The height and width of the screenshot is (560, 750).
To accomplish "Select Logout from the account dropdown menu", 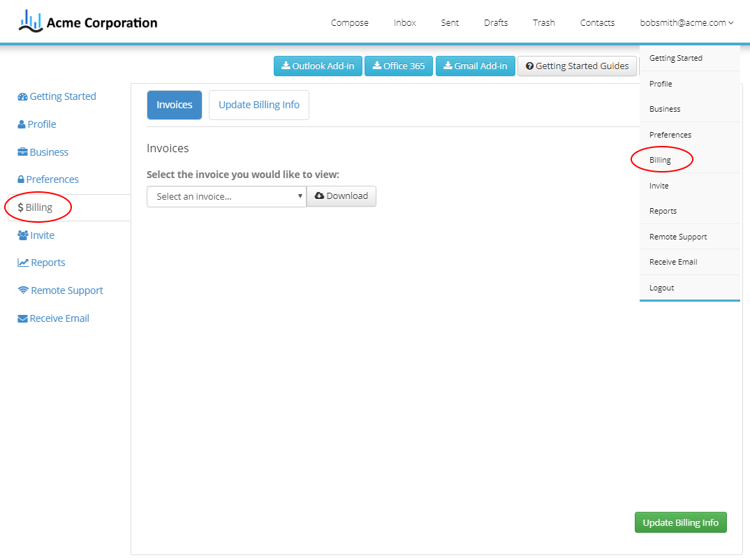I will (x=690, y=288).
